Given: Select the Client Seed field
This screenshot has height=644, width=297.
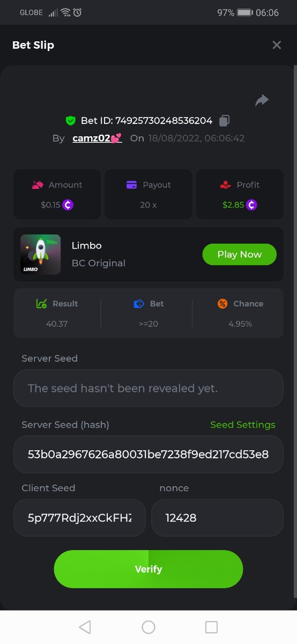Looking at the screenshot, I should pos(79,518).
